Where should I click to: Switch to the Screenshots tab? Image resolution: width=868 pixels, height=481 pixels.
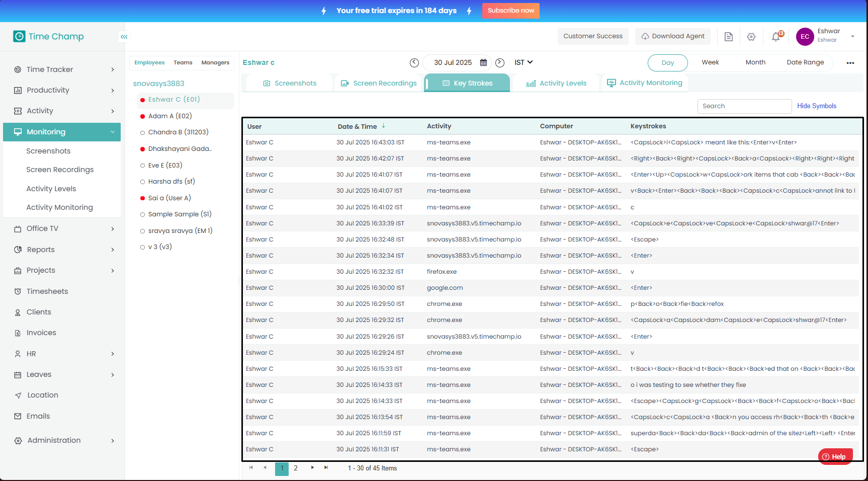tap(290, 84)
